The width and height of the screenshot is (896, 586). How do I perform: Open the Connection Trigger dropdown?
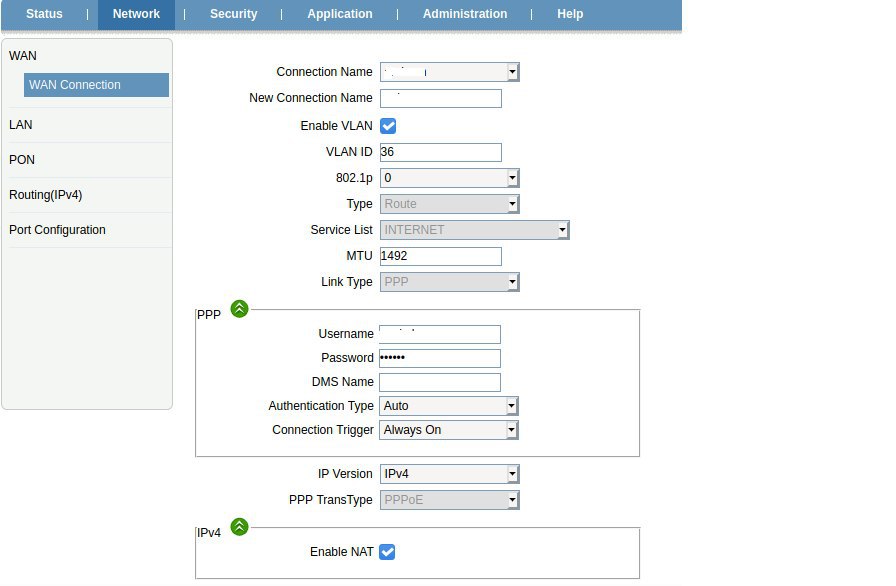coord(449,430)
